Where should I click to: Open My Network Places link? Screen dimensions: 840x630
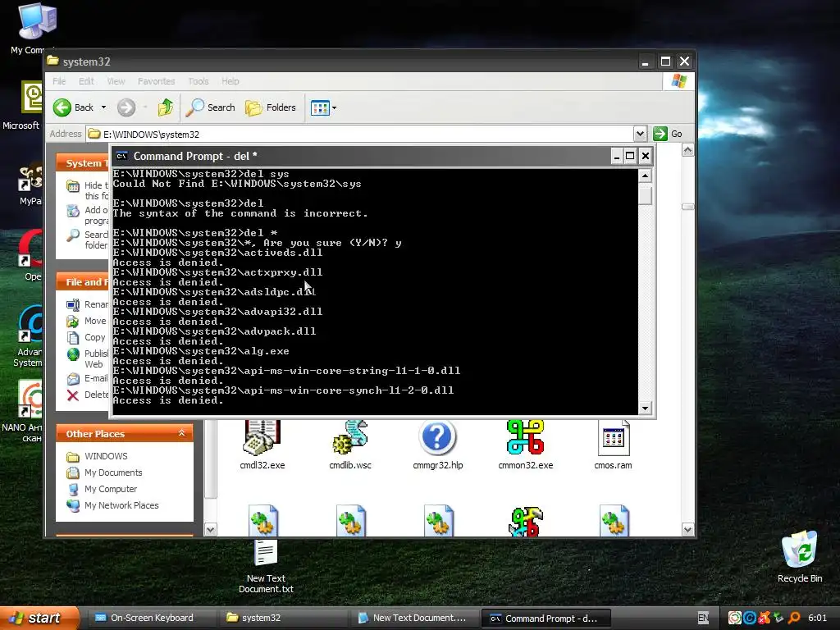pyautogui.click(x=121, y=505)
